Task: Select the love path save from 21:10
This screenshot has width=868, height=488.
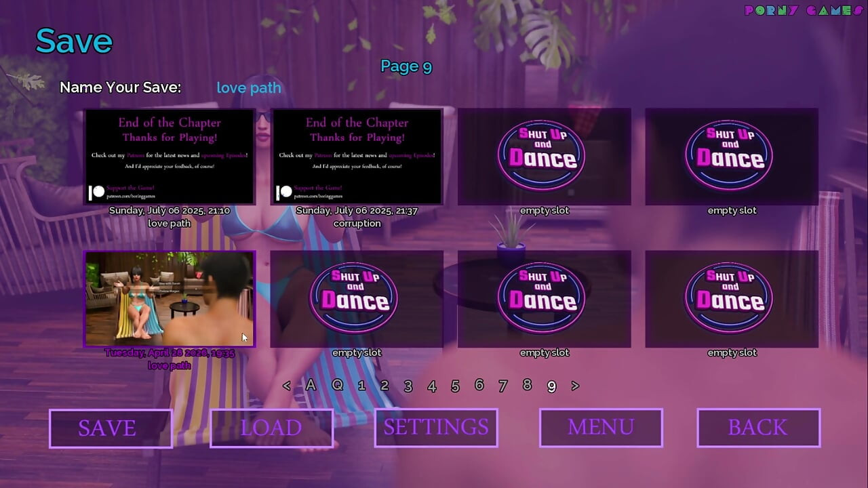Action: click(170, 157)
